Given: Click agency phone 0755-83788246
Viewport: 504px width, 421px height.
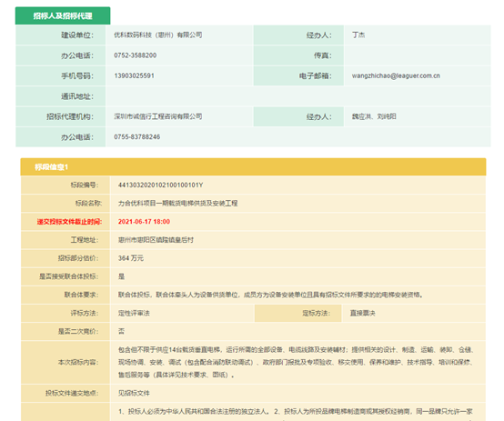Looking at the screenshot, I should click(137, 137).
